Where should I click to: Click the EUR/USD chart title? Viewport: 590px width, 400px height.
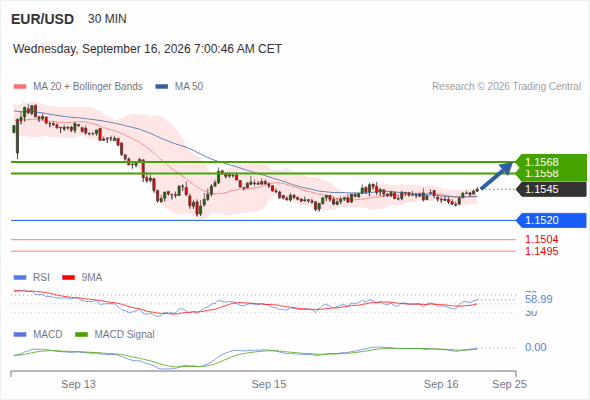(x=43, y=19)
